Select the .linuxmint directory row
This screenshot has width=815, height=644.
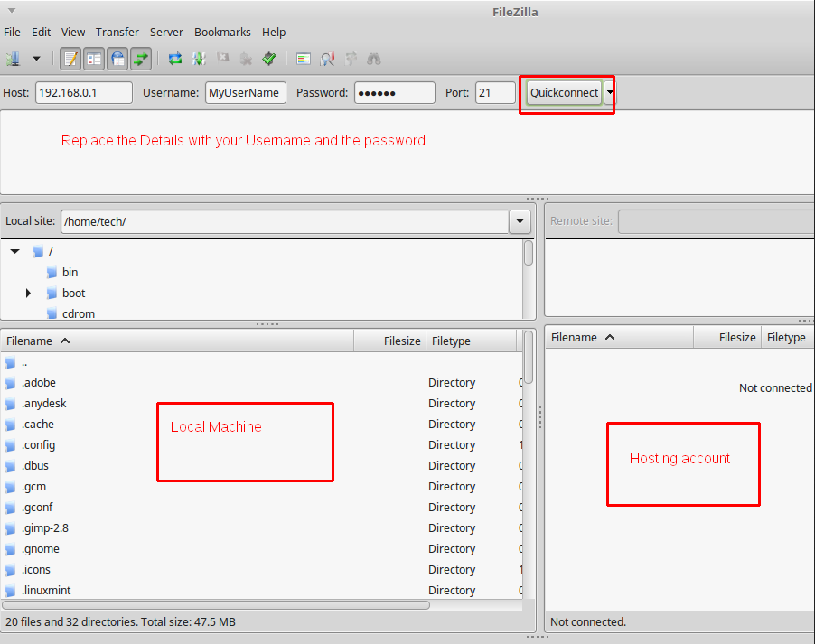click(261, 591)
